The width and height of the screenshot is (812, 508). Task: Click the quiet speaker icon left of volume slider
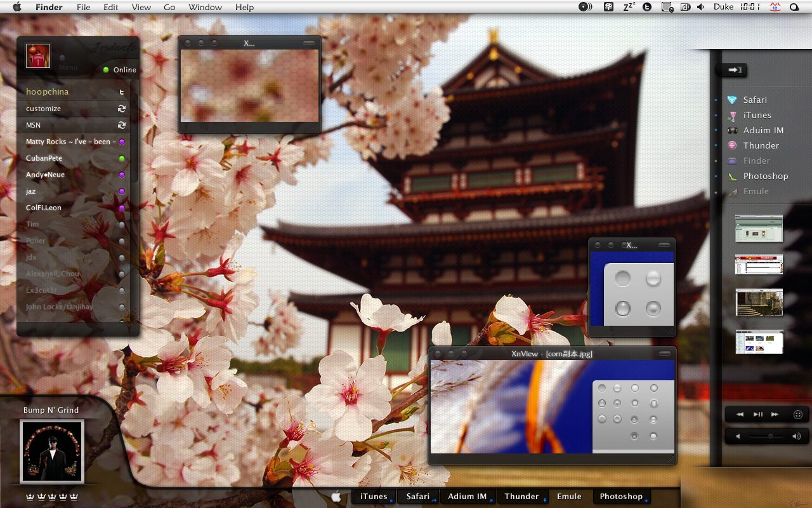click(738, 436)
